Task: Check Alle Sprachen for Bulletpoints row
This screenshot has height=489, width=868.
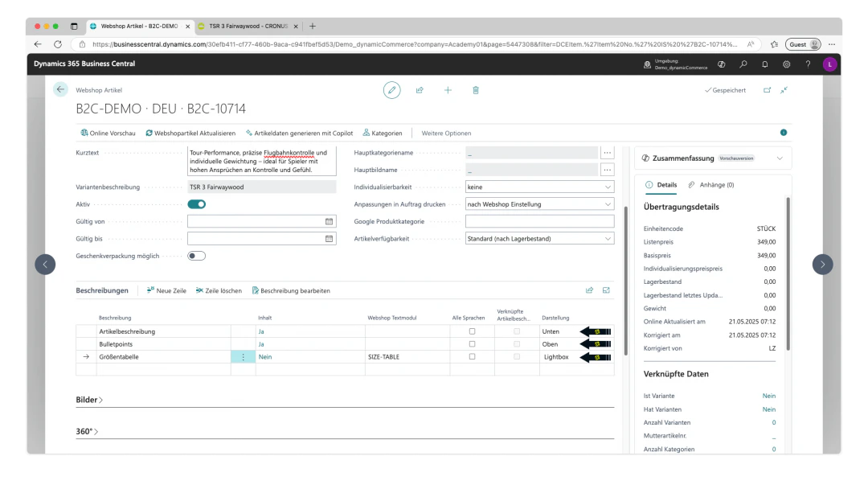Action: tap(473, 344)
